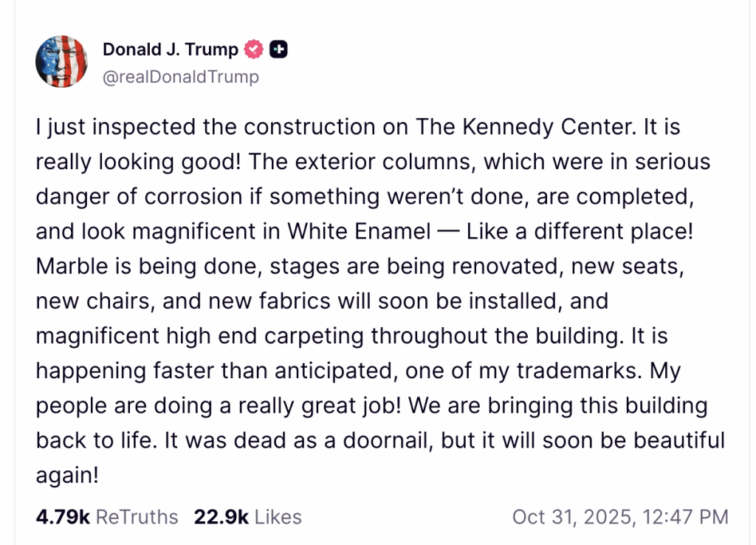
Task: Open the Oct 31, 2025 date link
Action: tap(571, 517)
